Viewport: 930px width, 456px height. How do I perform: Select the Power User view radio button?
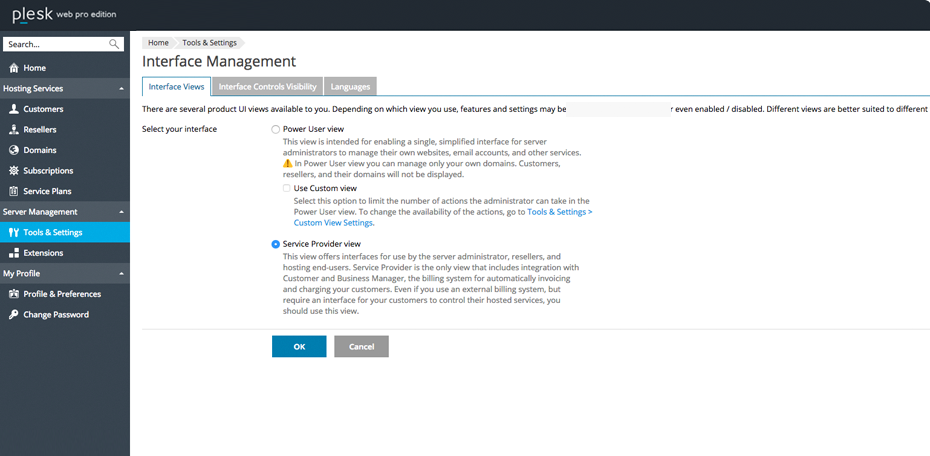pyautogui.click(x=276, y=129)
